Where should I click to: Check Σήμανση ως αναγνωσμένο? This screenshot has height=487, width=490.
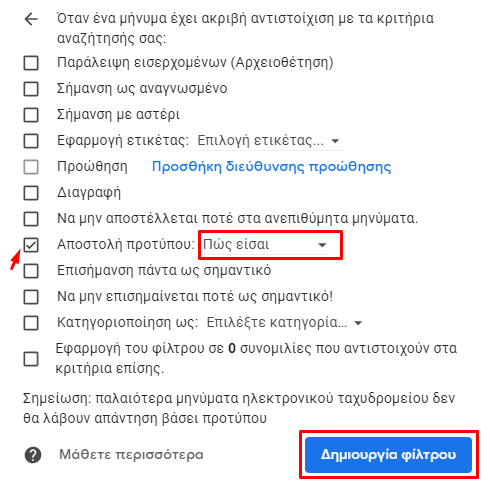[x=31, y=89]
